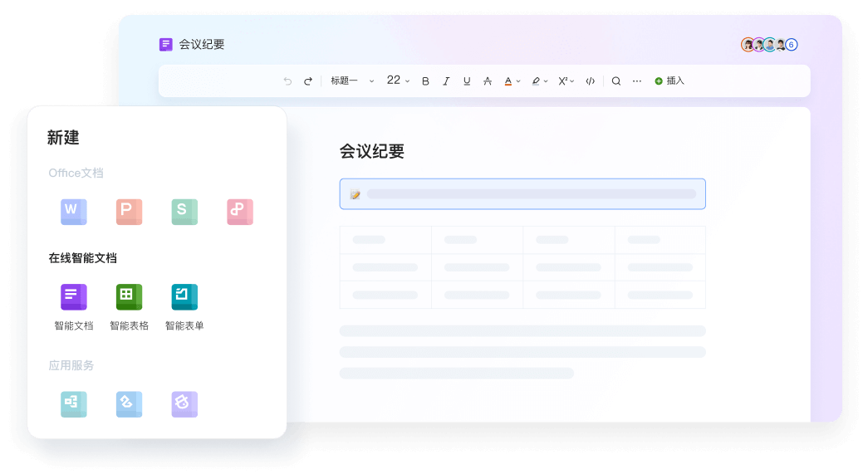
Task: Open the font size 22 dropdown
Action: [398, 81]
